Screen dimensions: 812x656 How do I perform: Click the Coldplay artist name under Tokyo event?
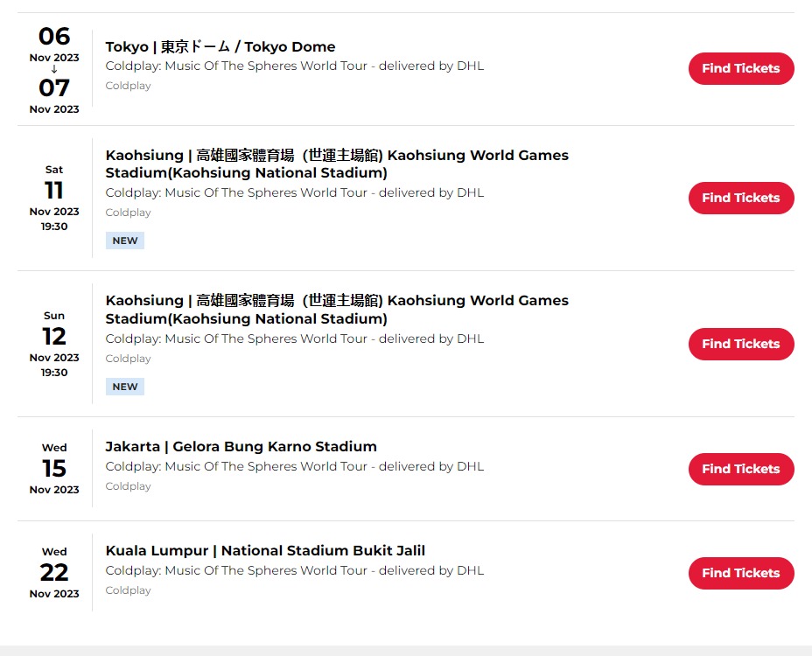pyautogui.click(x=129, y=86)
